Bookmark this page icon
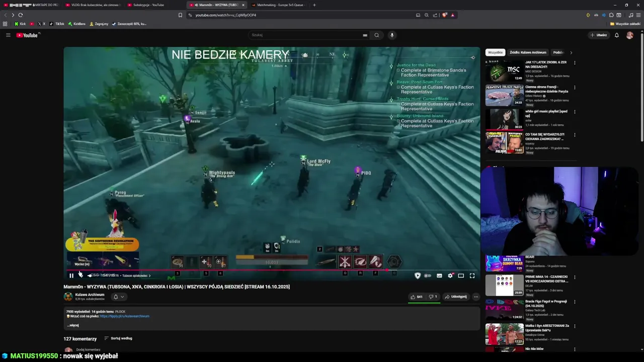 (180, 15)
